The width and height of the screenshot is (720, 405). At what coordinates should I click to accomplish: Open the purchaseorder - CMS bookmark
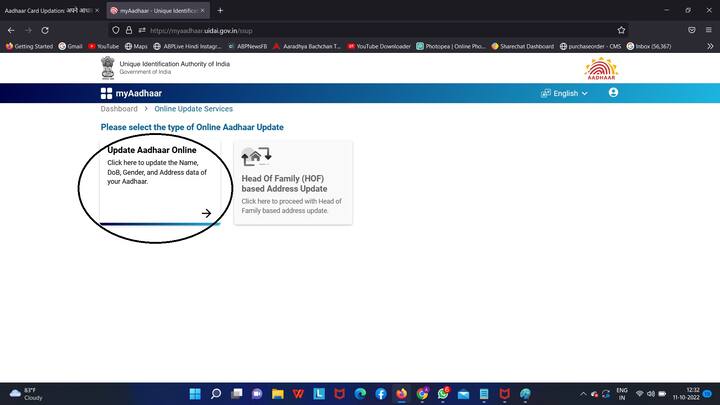(590, 46)
